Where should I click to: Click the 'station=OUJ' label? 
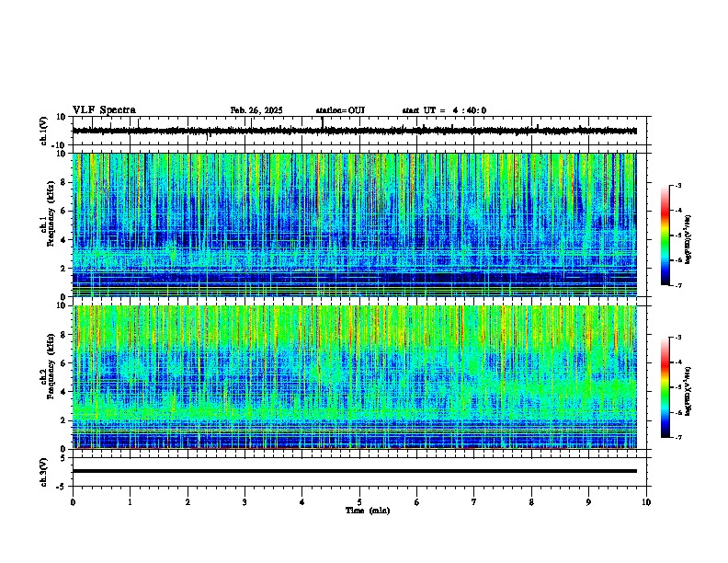point(340,110)
